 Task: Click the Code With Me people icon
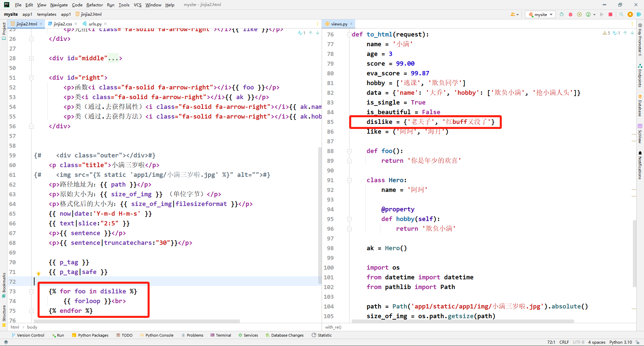coord(513,14)
